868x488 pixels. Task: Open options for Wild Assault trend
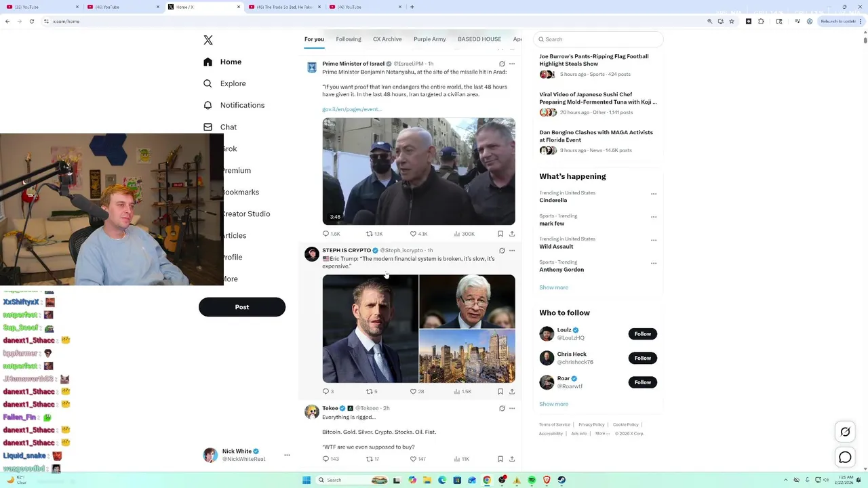654,240
